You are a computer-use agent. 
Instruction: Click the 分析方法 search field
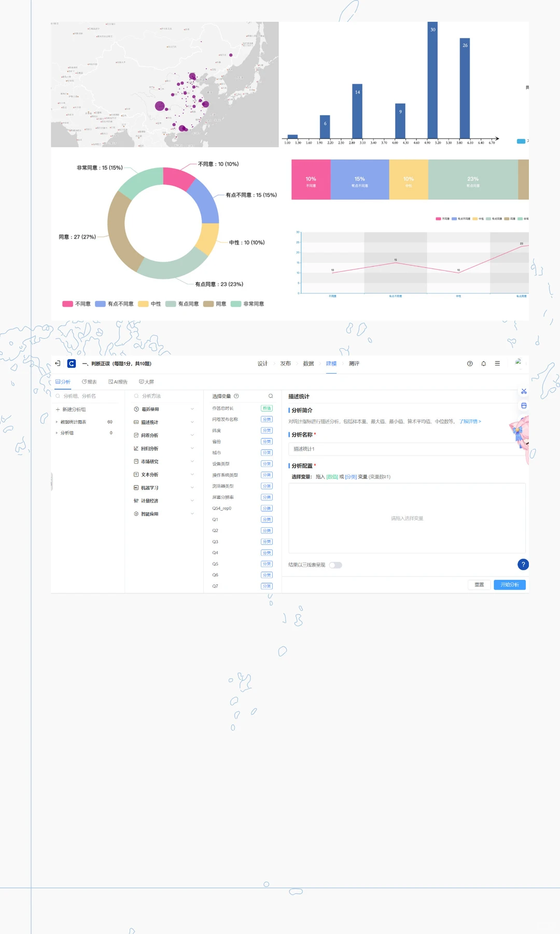point(164,396)
